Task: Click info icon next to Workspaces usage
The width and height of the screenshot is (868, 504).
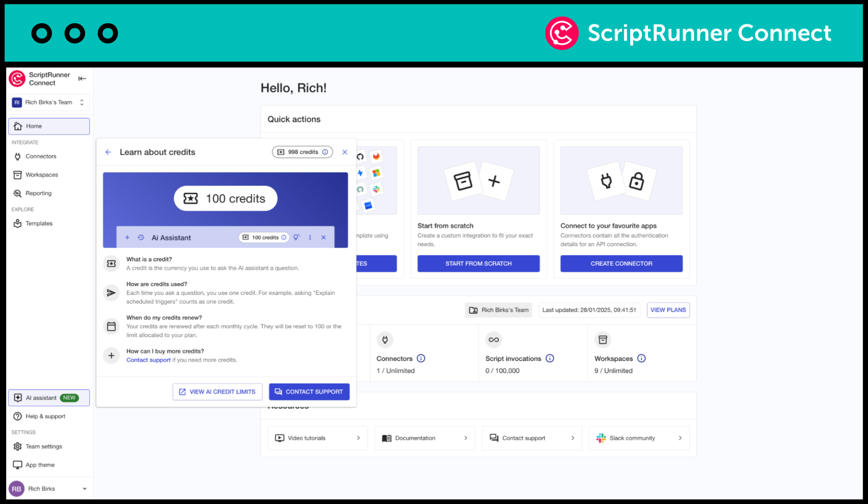Action: click(641, 358)
